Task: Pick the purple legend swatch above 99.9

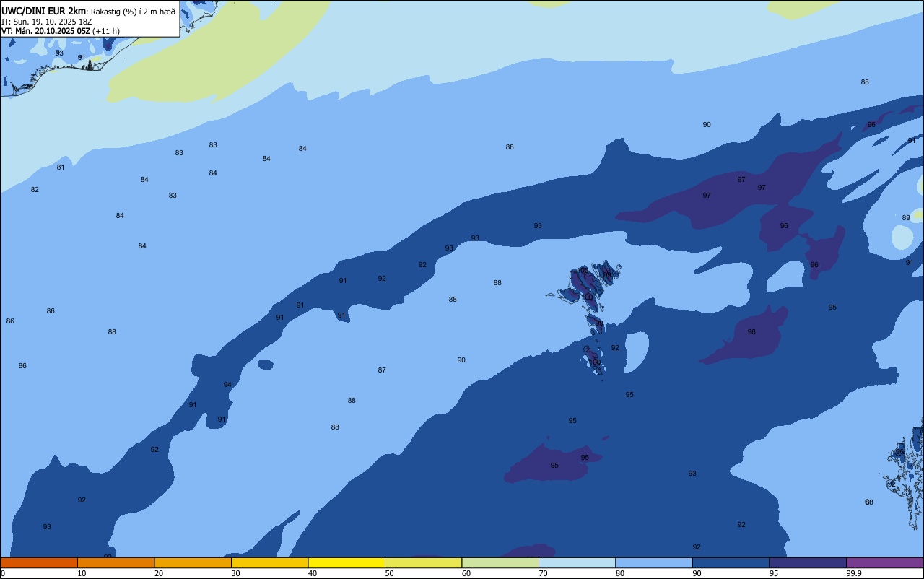Action: click(884, 562)
